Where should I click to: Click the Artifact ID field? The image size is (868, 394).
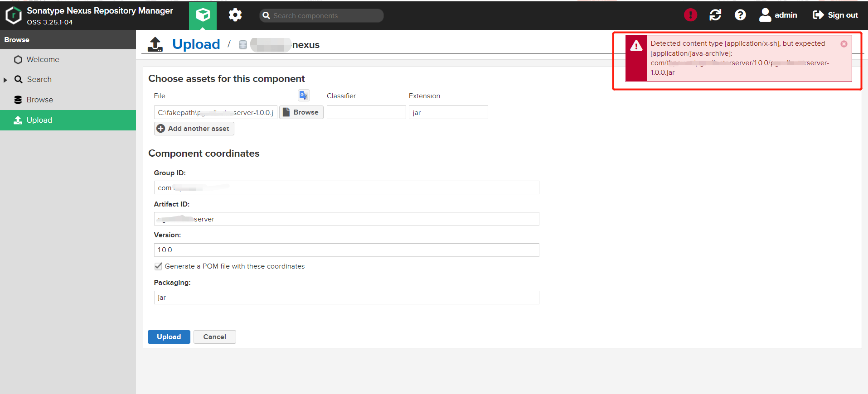click(x=346, y=219)
